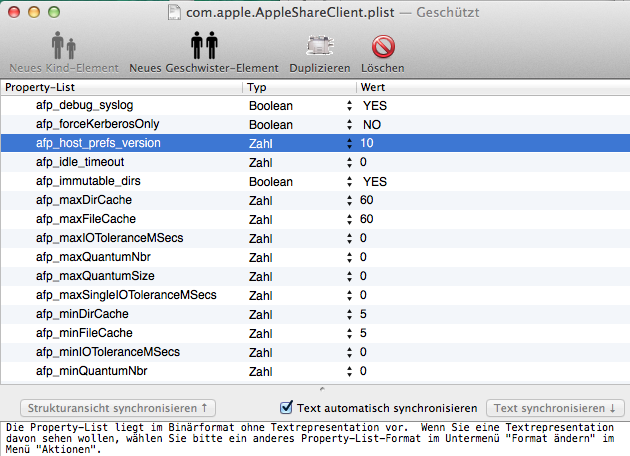Click the YES value of afp_debug_syslog
This screenshot has height=456, width=630.
coord(375,106)
